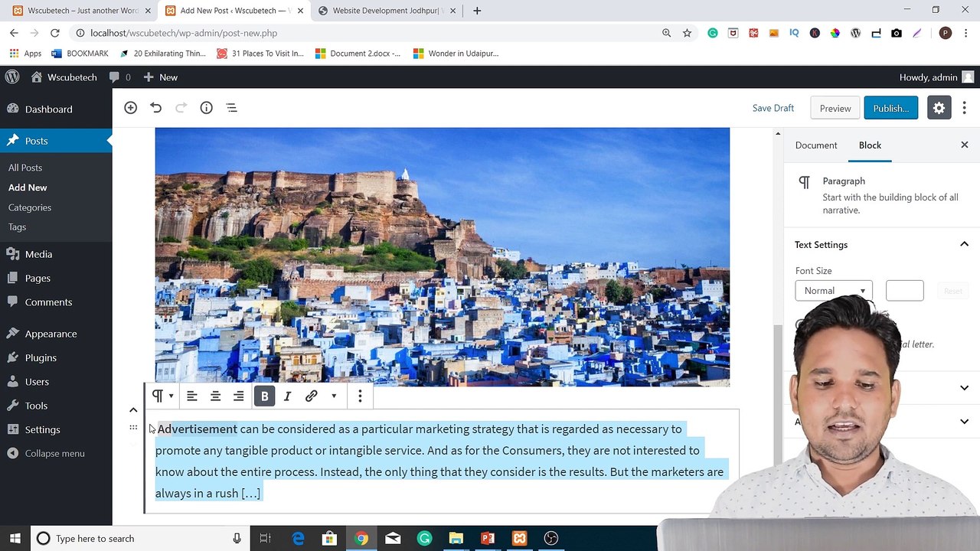
Task: Click the browser address bar
Action: coord(367,33)
